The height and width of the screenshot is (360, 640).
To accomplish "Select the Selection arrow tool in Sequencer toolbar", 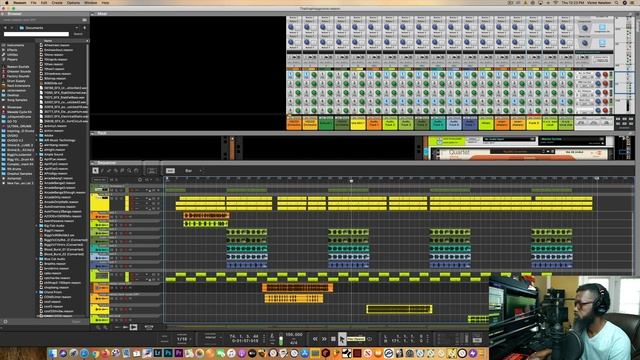I will point(95,171).
